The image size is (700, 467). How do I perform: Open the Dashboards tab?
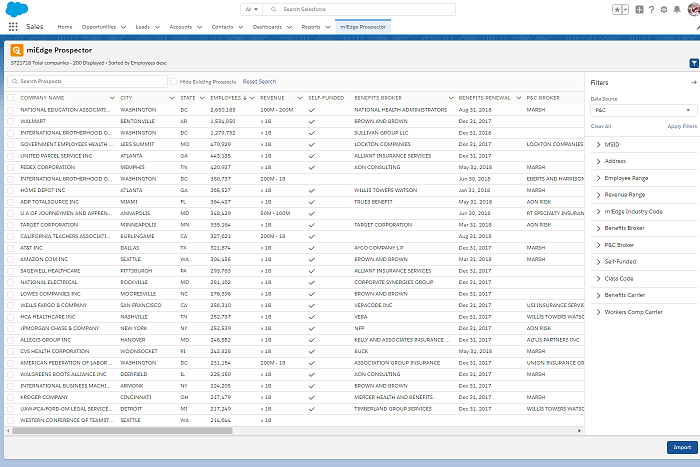(267, 27)
